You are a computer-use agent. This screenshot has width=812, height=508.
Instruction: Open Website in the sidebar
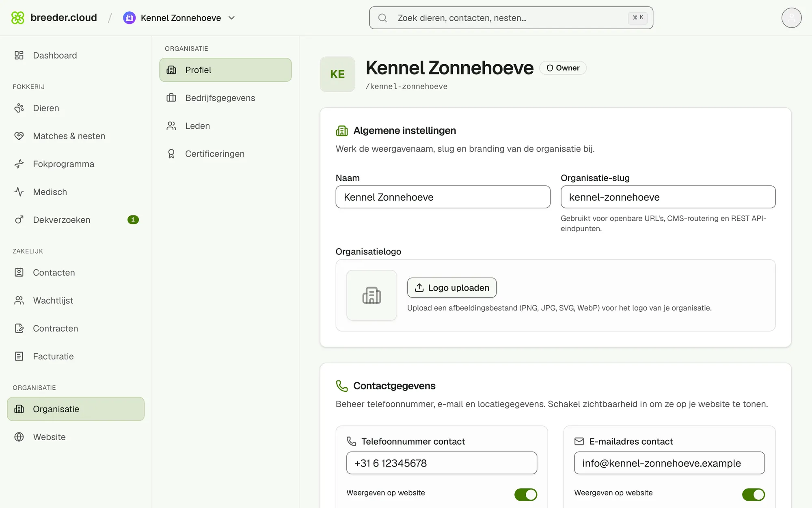[x=76, y=437]
